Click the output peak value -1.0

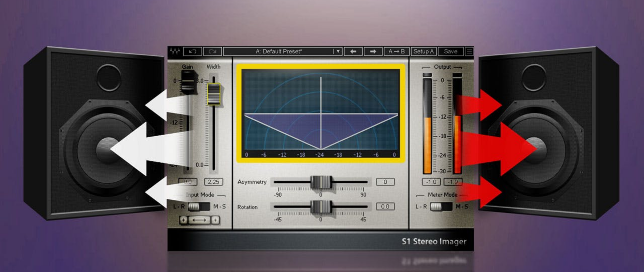coord(431,182)
